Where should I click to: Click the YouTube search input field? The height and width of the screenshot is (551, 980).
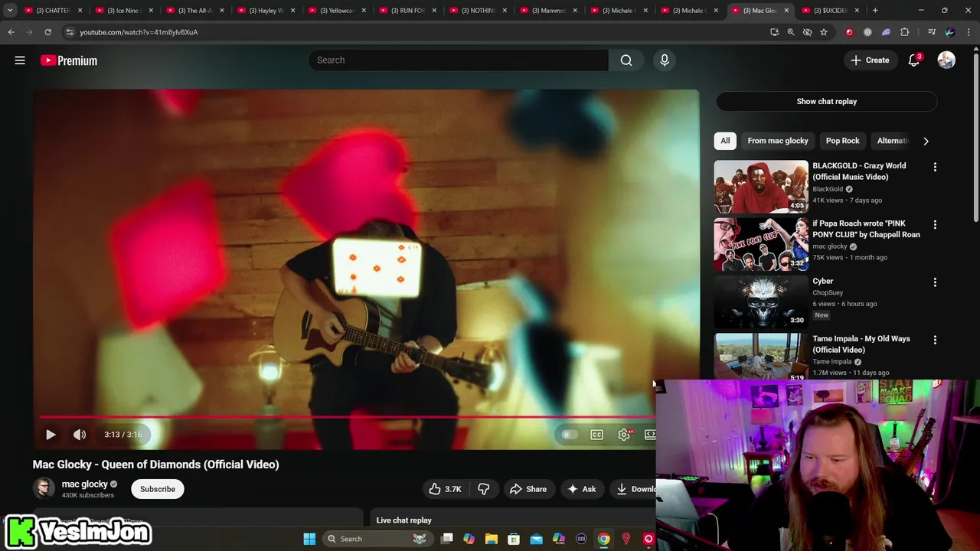[x=458, y=60]
